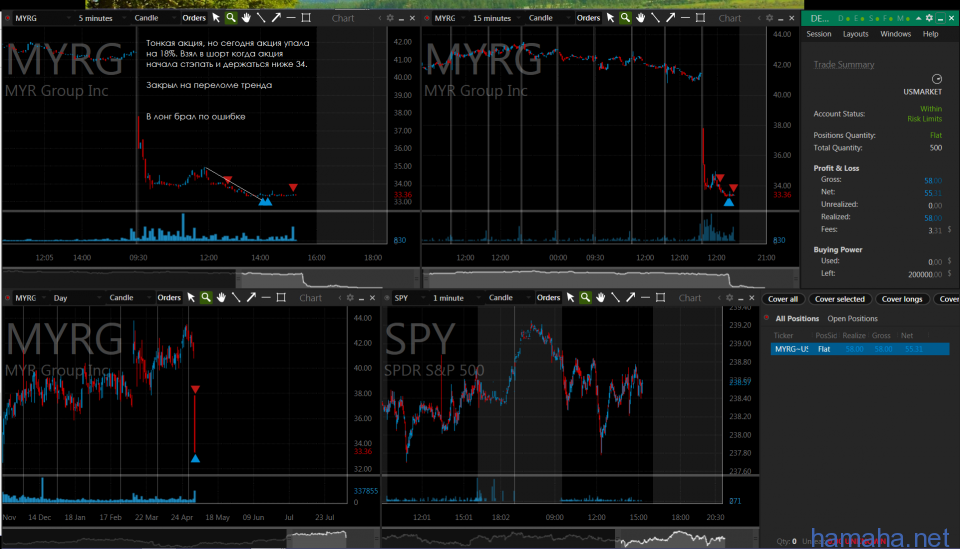Click the Ticker column header in positions table
The height and width of the screenshot is (549, 960).
click(x=783, y=335)
